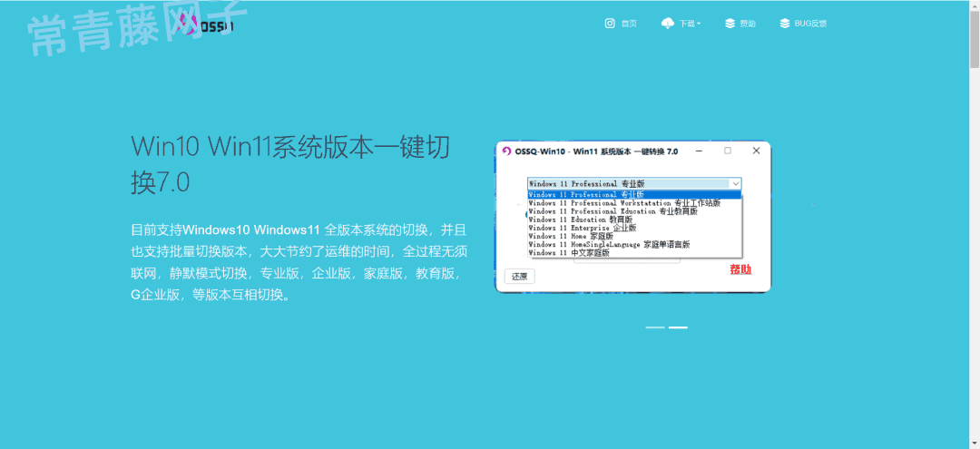The height and width of the screenshot is (449, 980).
Task: Open the Windows 11 edition combo box arrow
Action: 736,183
